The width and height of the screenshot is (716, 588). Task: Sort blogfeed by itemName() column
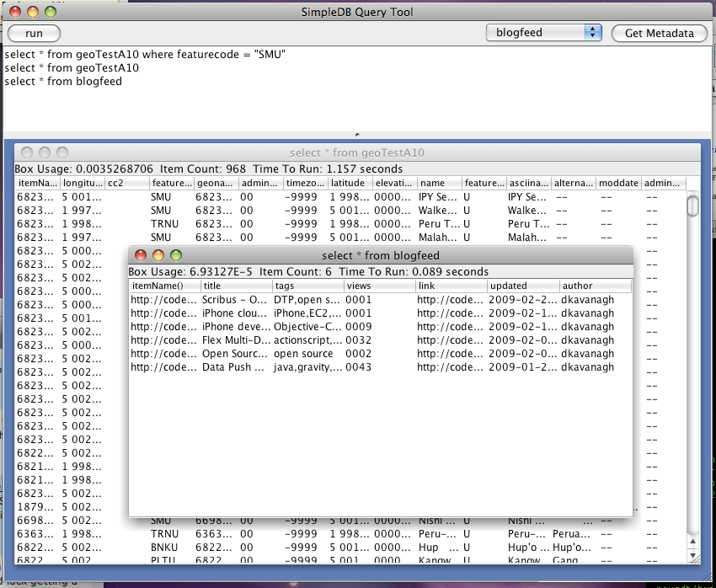(165, 286)
